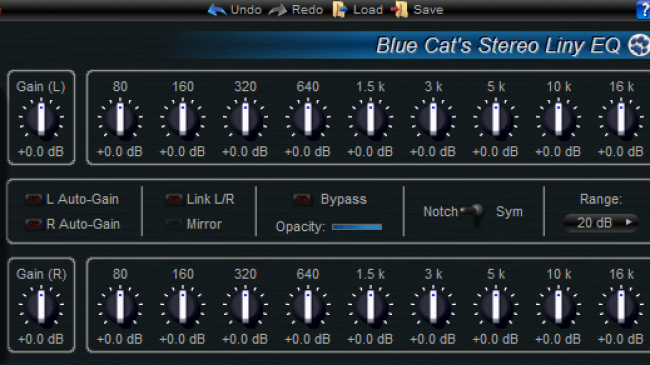Screen dimensions: 650x365
Task: Open help via the question mark icon
Action: (x=643, y=9)
